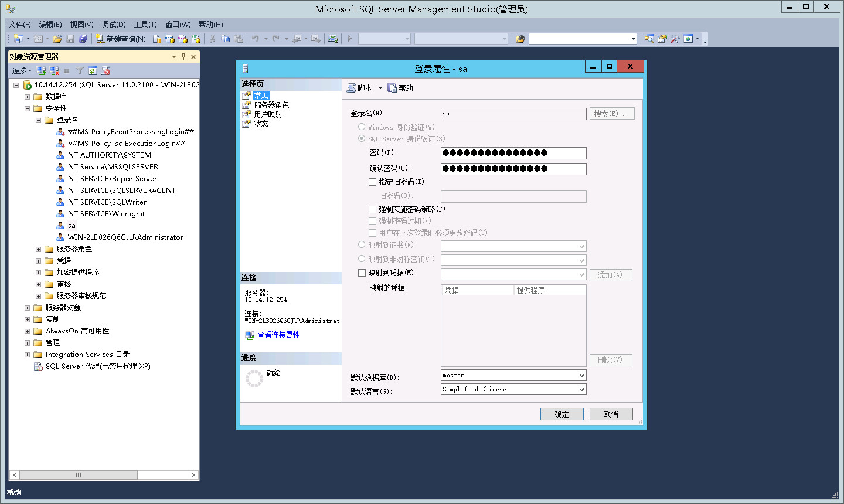Click the Paste icon in toolbar
Viewport: 844px width, 504px height.
click(x=239, y=39)
